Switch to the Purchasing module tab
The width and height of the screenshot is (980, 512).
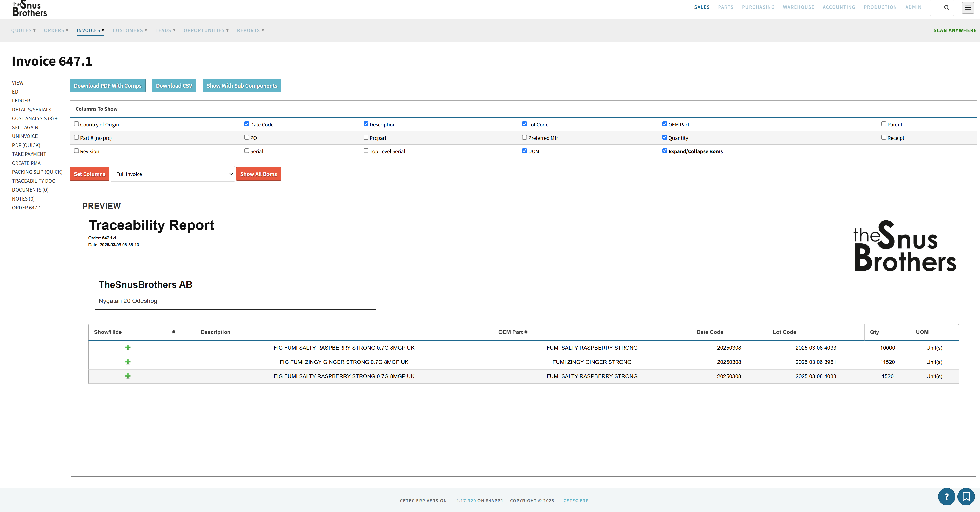pyautogui.click(x=758, y=7)
